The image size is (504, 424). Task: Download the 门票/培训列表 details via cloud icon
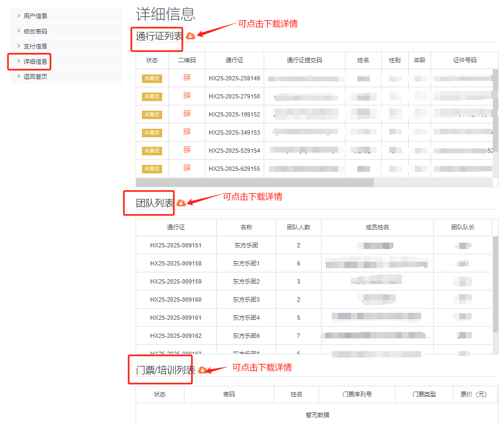(x=202, y=370)
